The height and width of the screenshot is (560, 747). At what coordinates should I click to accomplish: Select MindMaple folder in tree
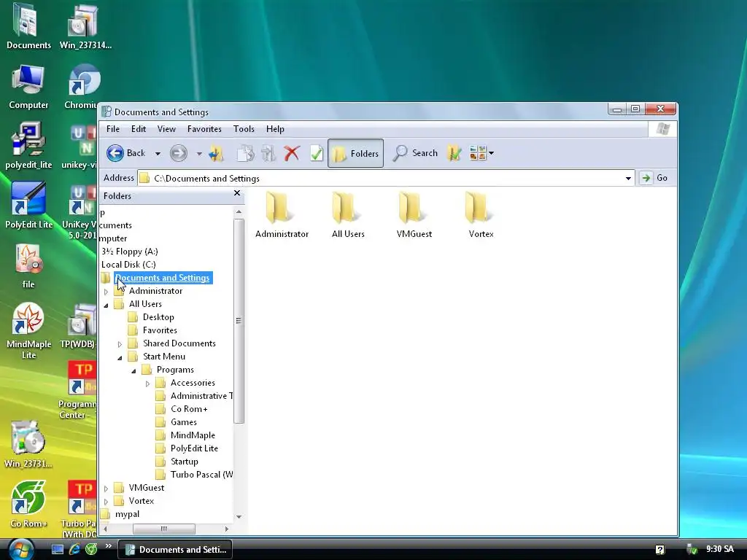[x=193, y=435]
